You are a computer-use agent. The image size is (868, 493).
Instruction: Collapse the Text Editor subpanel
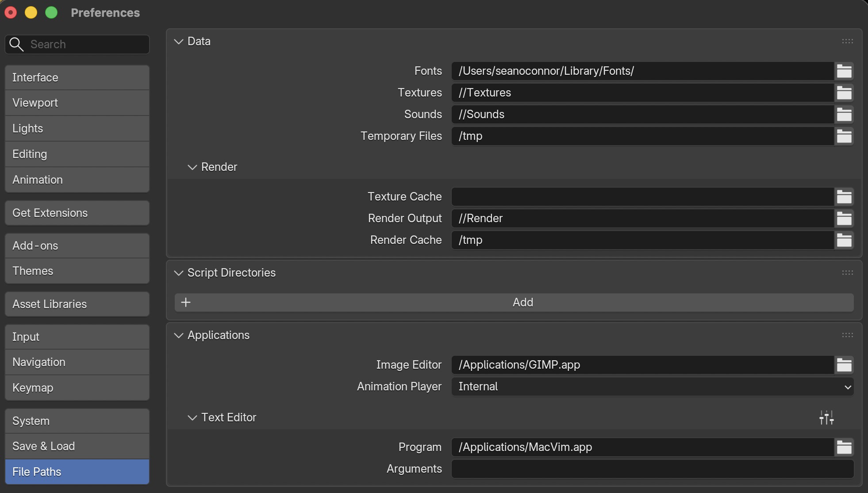click(x=192, y=418)
